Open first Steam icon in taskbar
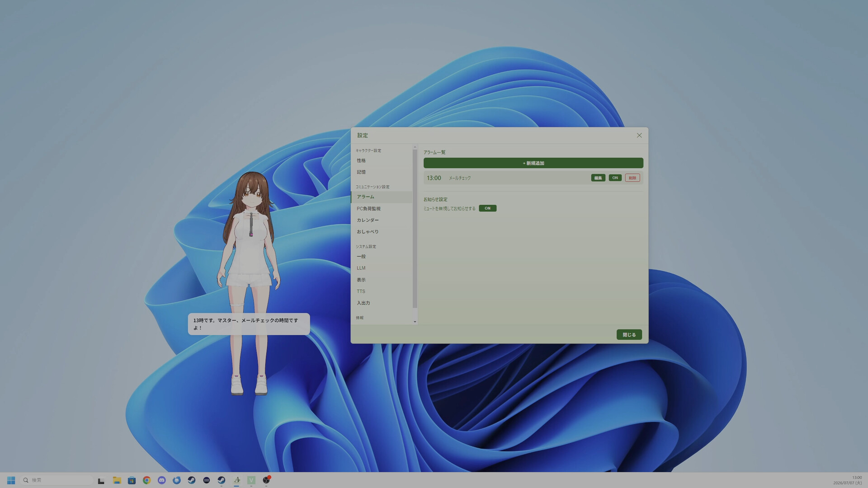This screenshot has height=488, width=868. point(191,480)
